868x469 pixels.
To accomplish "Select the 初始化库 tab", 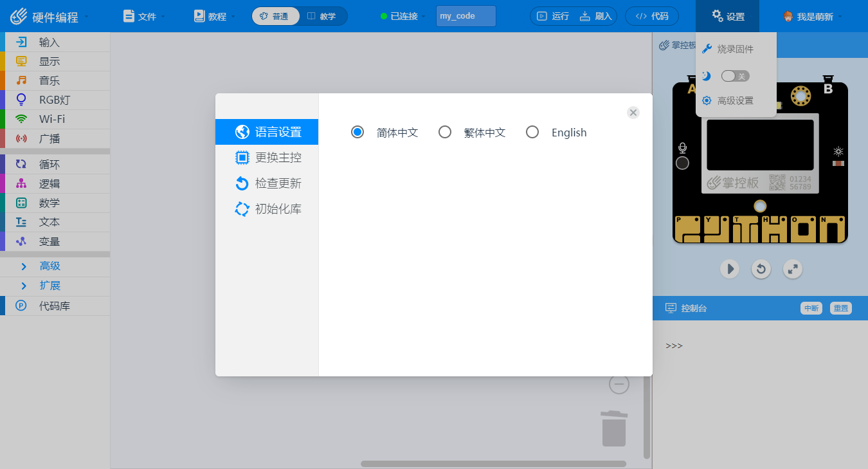I will [x=267, y=209].
